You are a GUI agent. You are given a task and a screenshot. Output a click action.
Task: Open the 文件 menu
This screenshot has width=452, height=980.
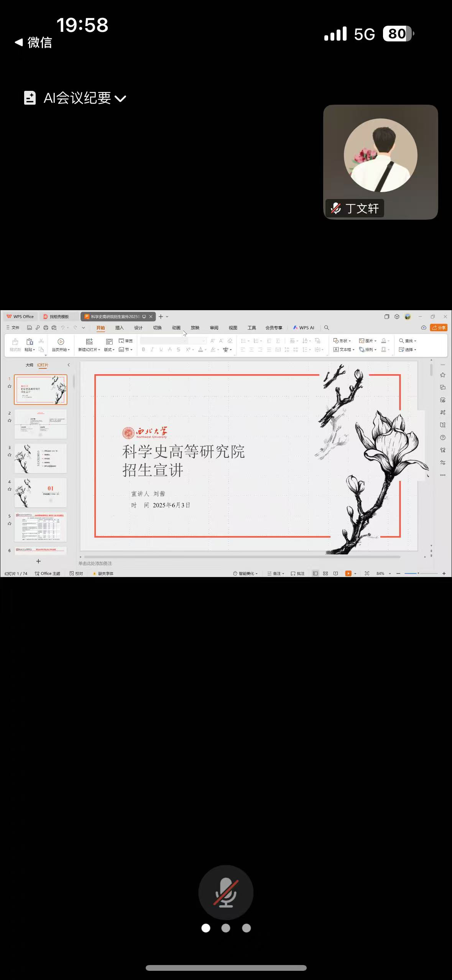point(13,328)
